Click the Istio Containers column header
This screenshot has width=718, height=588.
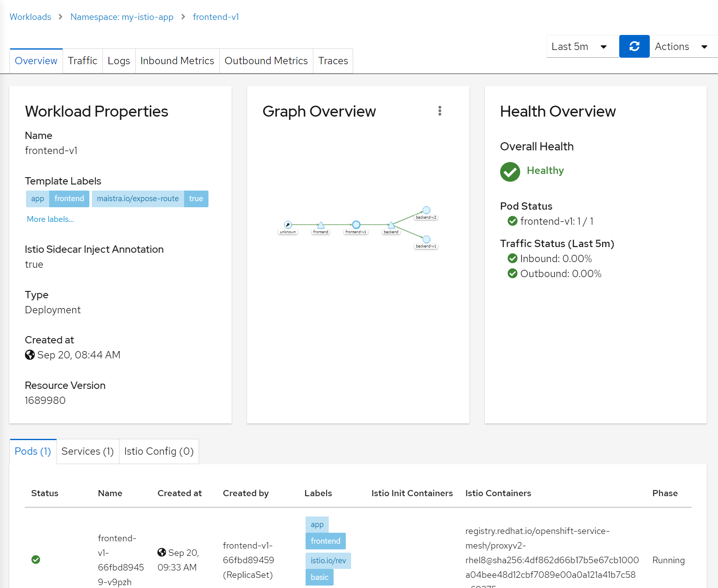point(498,493)
